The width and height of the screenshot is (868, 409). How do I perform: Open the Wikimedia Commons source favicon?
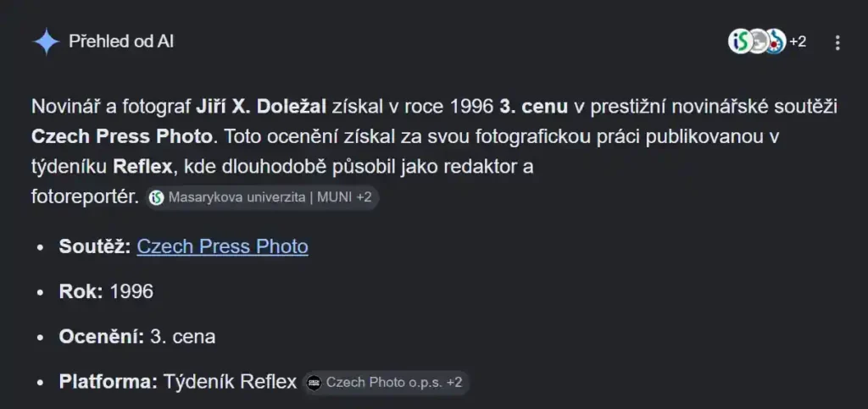[776, 41]
